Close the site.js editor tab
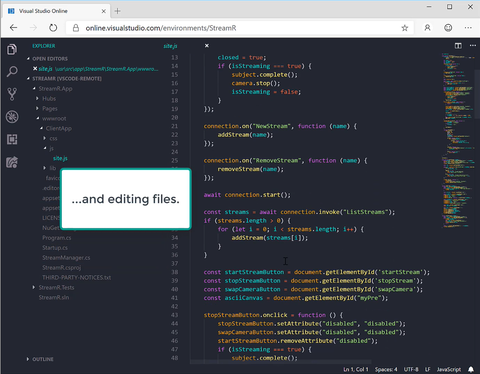This screenshot has width=480, height=374. (207, 46)
